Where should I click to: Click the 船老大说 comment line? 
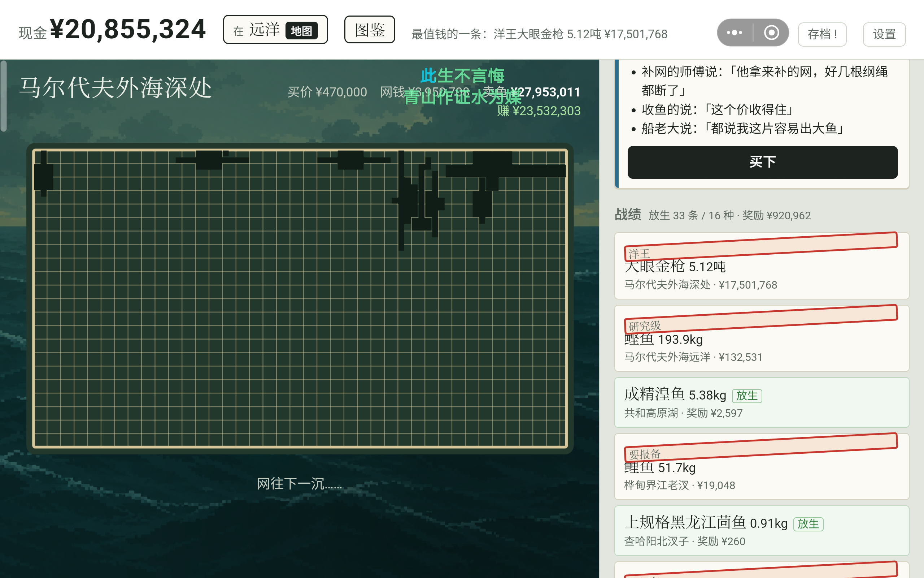click(x=743, y=129)
